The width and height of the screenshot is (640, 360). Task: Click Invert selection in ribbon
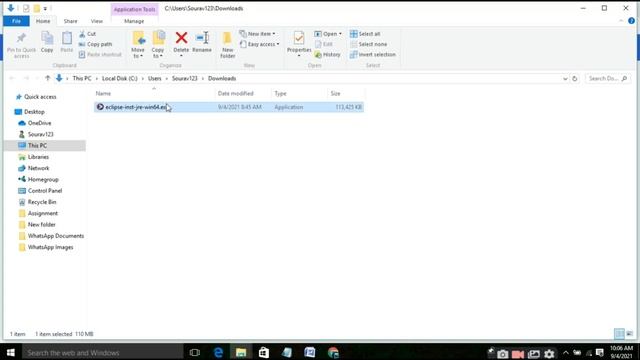tap(373, 54)
